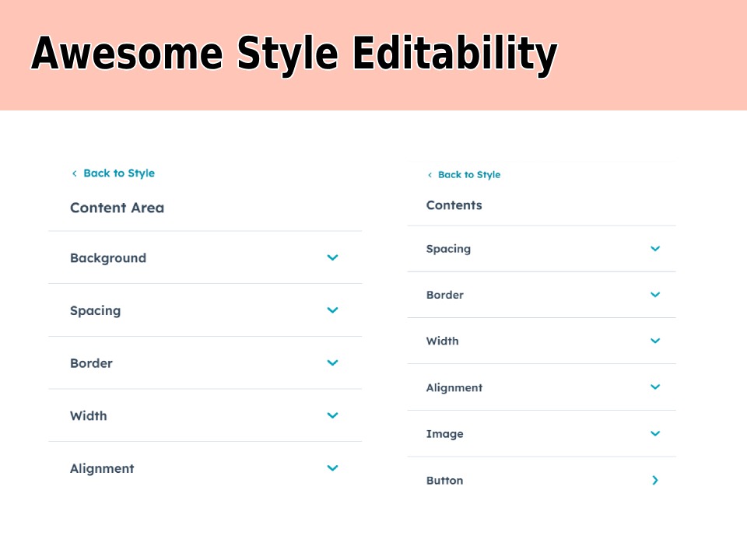Select the Contents heading
This screenshot has height=560, width=747.
pyautogui.click(x=454, y=205)
